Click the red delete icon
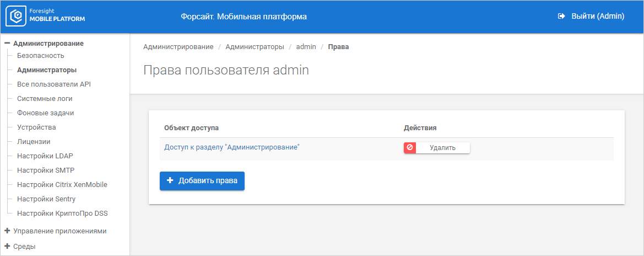The height and width of the screenshot is (256, 644). click(410, 148)
